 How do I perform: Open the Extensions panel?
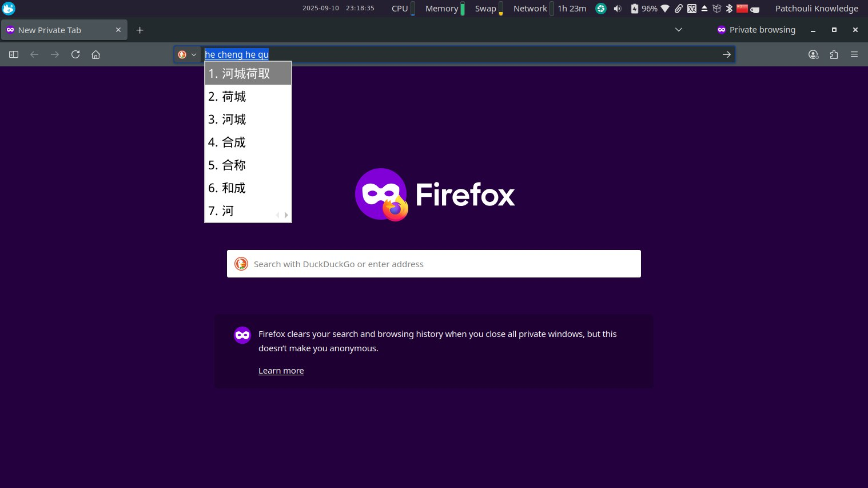coord(834,54)
